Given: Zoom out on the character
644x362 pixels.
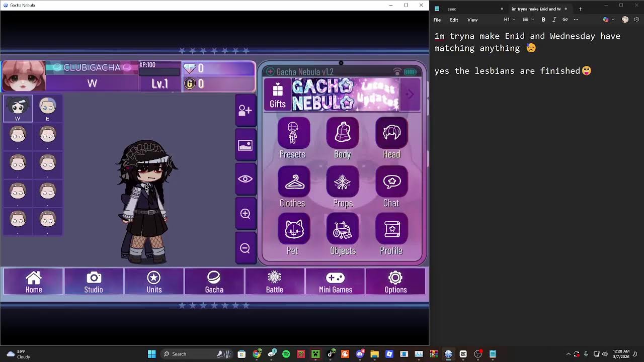Looking at the screenshot, I should click(245, 248).
